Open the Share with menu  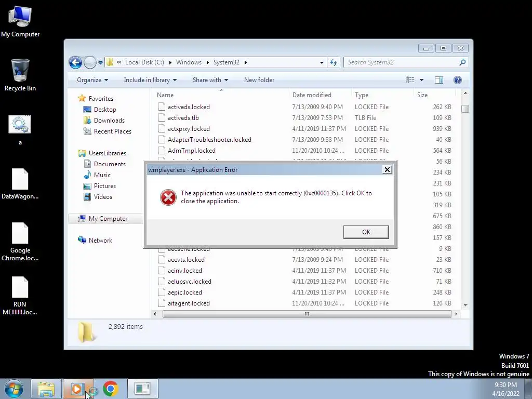point(210,80)
